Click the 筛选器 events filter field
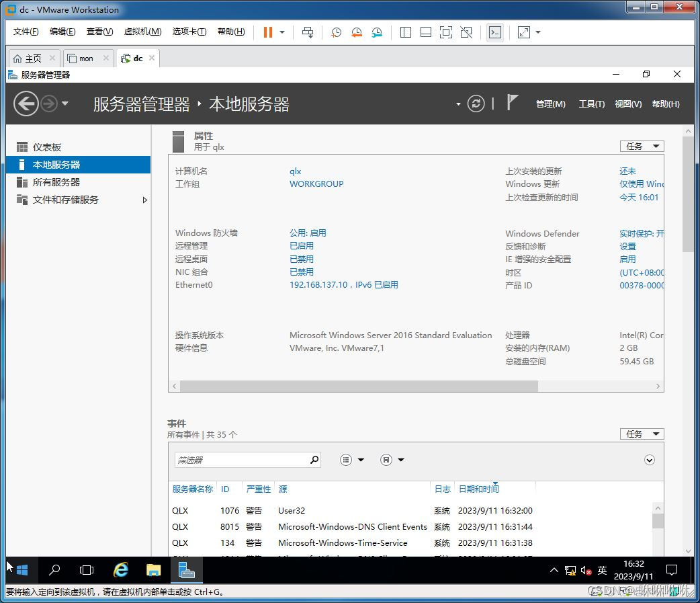 coord(241,460)
